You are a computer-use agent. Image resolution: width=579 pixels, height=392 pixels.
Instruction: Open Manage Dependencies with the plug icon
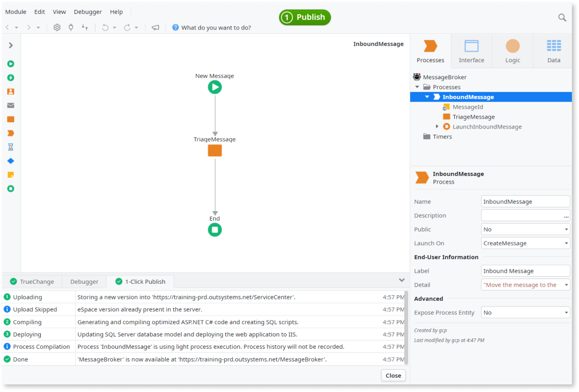pyautogui.click(x=71, y=27)
